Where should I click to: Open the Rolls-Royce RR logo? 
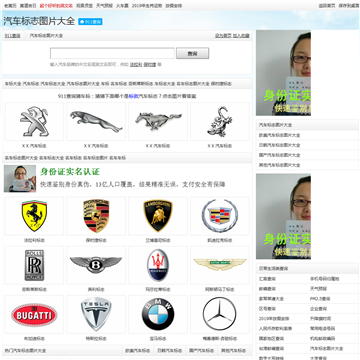click(x=34, y=265)
